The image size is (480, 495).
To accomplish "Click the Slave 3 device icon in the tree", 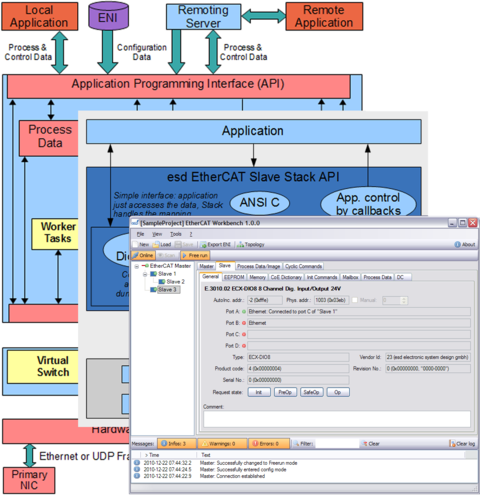I will click(153, 290).
